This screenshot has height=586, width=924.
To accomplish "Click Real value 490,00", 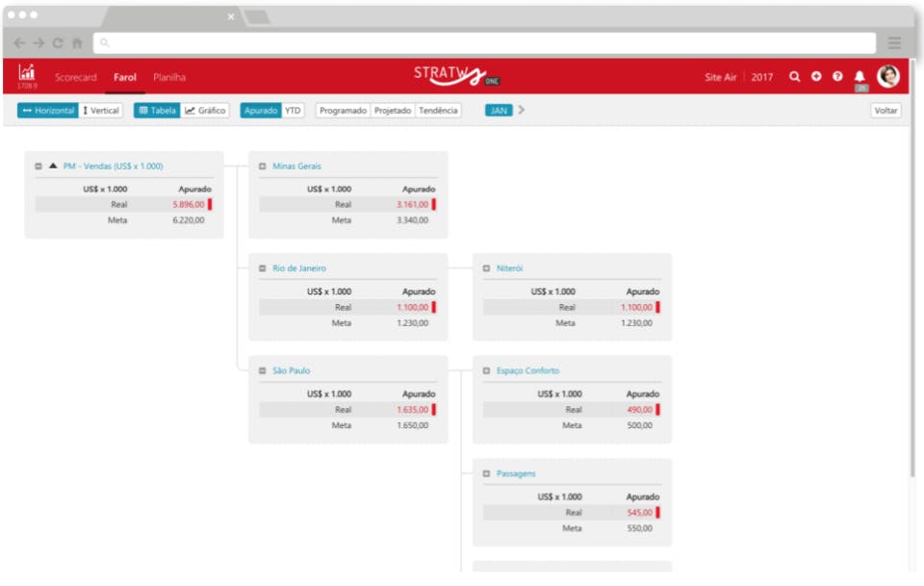I will (640, 409).
